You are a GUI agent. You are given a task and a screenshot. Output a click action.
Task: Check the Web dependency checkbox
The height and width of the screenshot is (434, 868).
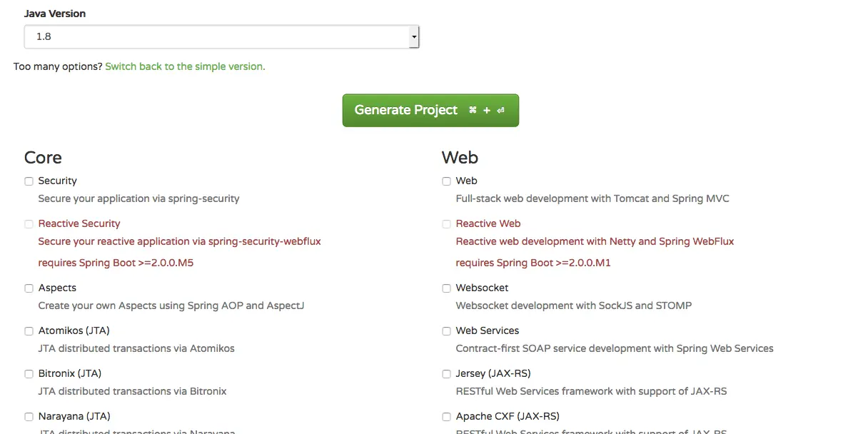(x=447, y=181)
